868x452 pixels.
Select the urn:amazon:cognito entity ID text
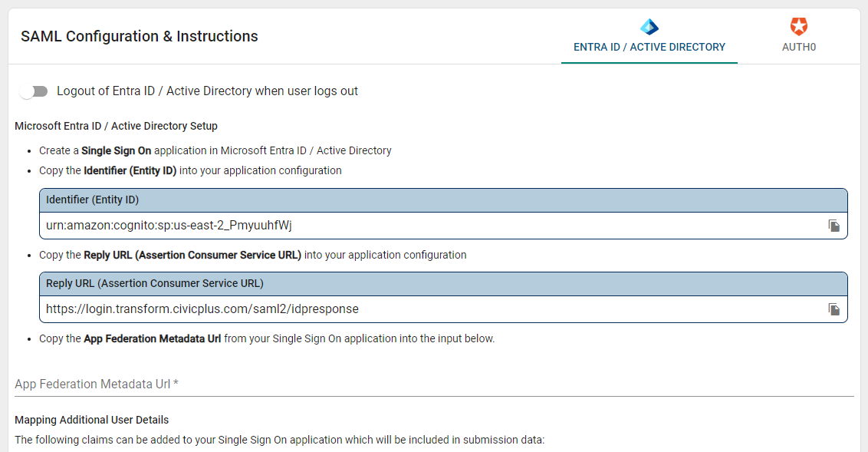[x=169, y=226]
